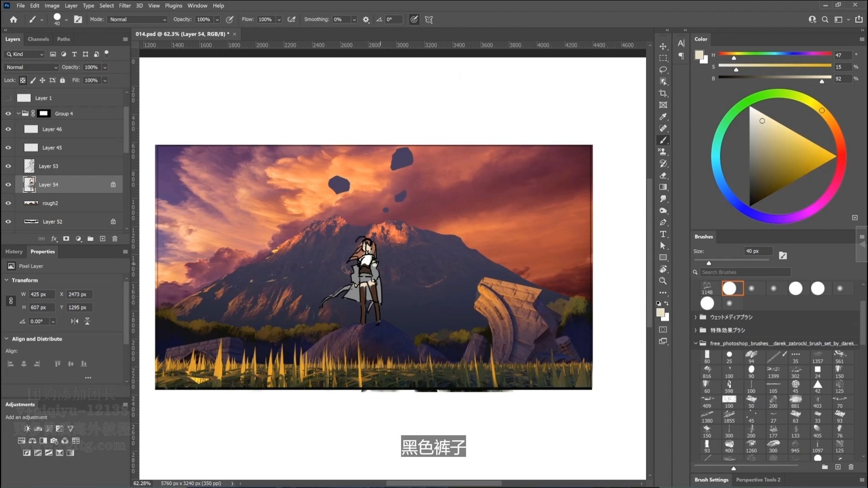This screenshot has width=868, height=488.
Task: Hide rough2 layer visibility eye
Action: [8, 203]
